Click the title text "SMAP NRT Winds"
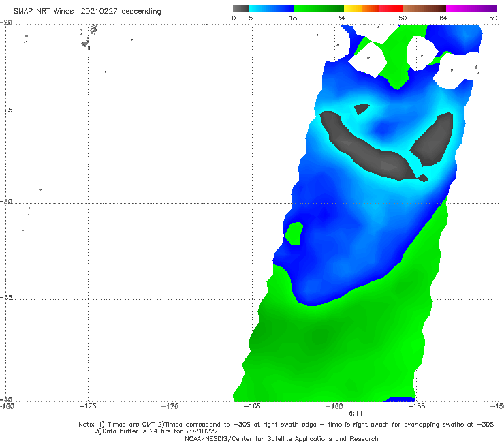Viewport: 504px width, 443px height. click(x=44, y=12)
